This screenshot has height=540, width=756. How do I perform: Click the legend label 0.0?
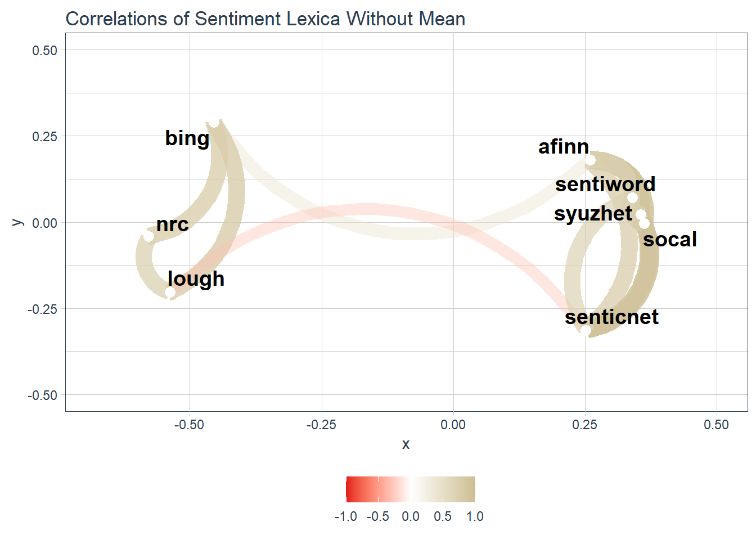coord(411,516)
